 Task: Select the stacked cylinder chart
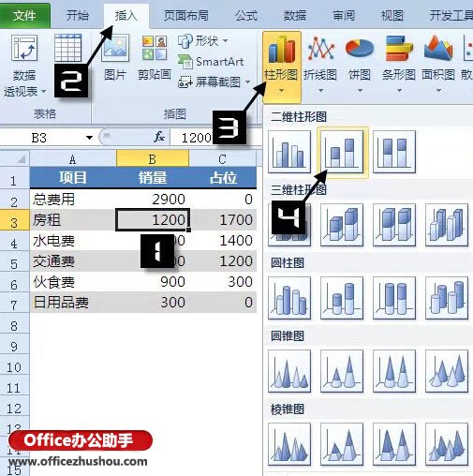click(342, 298)
